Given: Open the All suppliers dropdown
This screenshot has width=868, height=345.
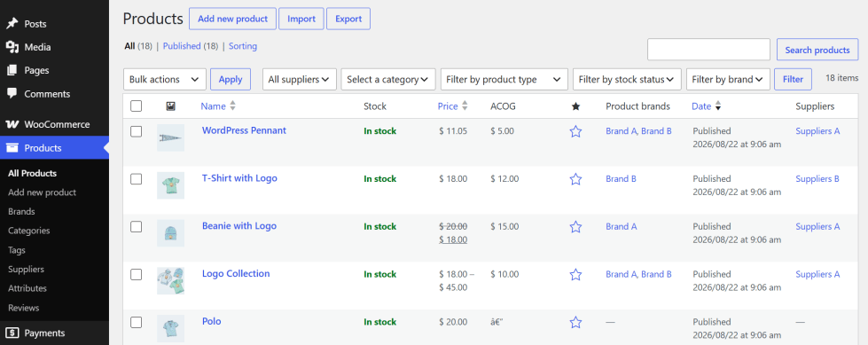Looking at the screenshot, I should pyautogui.click(x=300, y=79).
